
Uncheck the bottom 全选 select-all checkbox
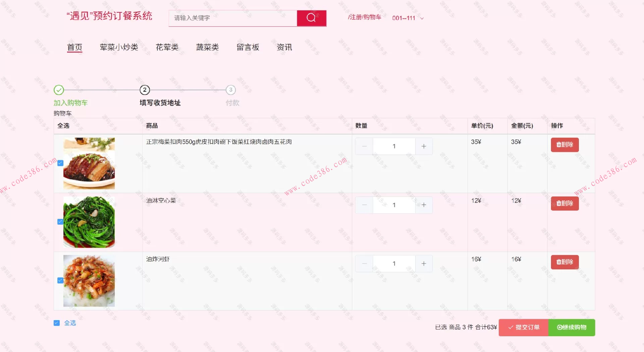tap(57, 323)
